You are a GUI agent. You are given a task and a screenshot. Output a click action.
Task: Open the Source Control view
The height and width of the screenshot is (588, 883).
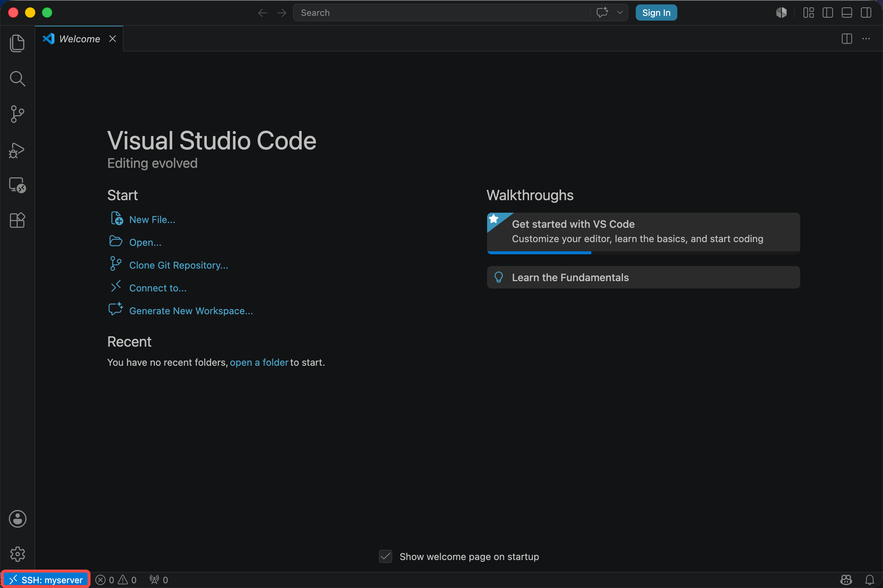tap(17, 114)
